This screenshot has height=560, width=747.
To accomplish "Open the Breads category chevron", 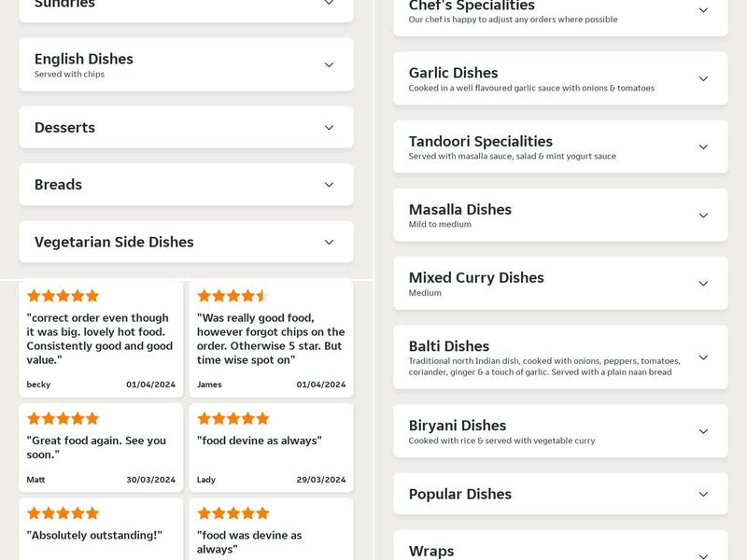I will click(x=328, y=185).
